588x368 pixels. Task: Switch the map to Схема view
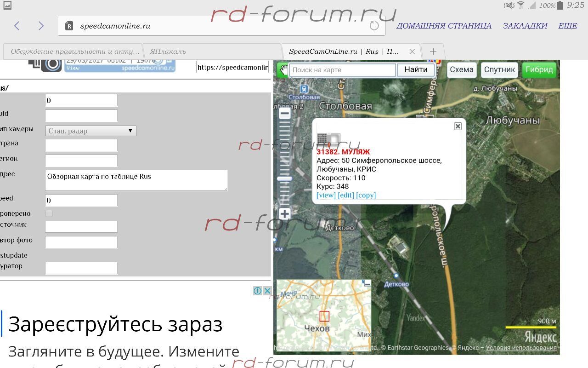coord(461,70)
